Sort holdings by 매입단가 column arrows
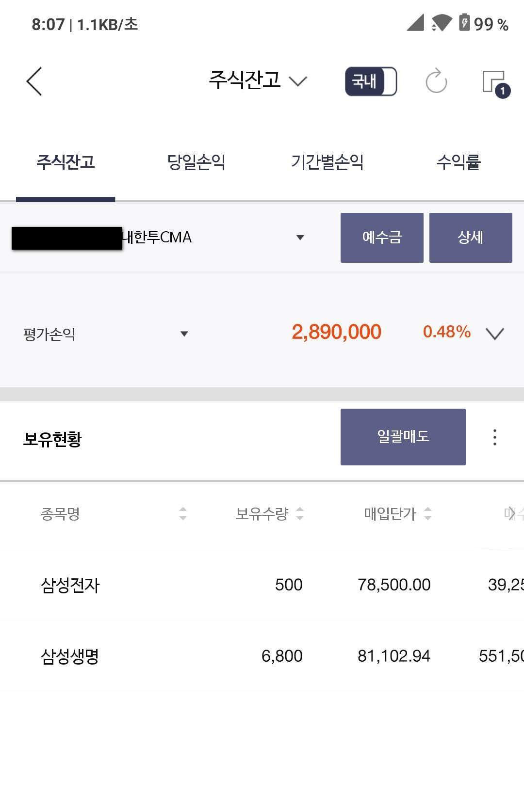Image resolution: width=524 pixels, height=812 pixels. click(x=427, y=513)
